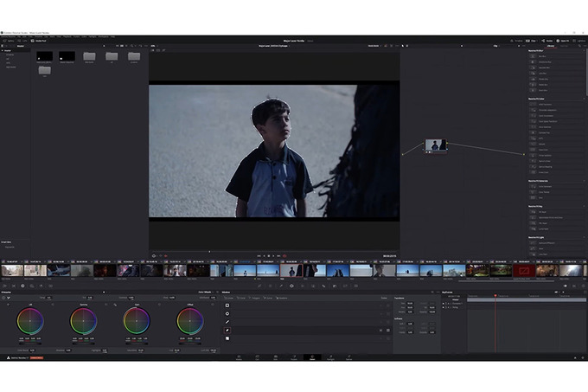Stop playback in the viewer
This screenshot has height=392, width=588.
point(269,256)
